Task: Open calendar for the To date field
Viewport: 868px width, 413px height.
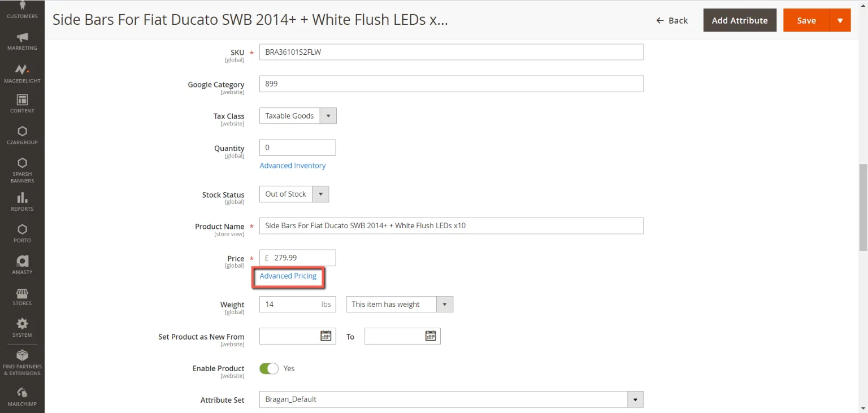Action: point(431,336)
